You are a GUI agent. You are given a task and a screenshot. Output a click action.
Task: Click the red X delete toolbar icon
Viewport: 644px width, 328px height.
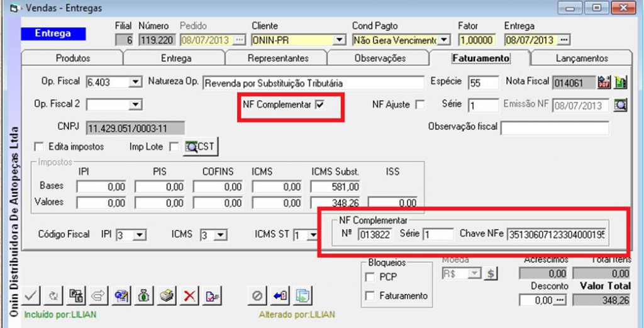(190, 295)
